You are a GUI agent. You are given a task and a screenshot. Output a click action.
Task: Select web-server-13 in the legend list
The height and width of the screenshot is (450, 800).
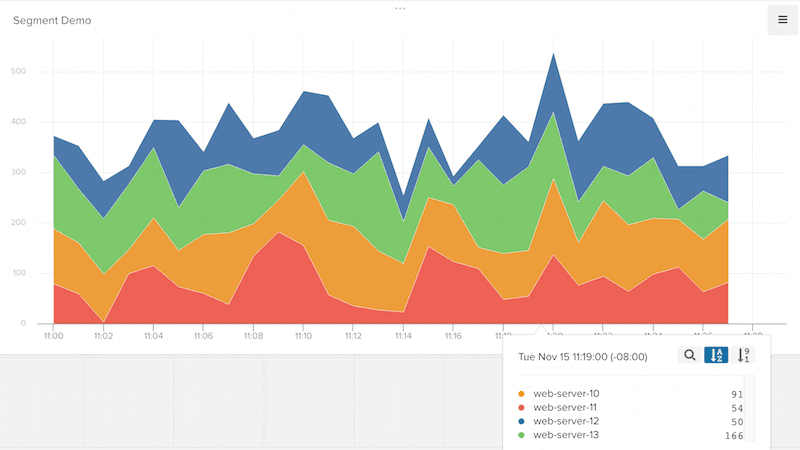566,435
